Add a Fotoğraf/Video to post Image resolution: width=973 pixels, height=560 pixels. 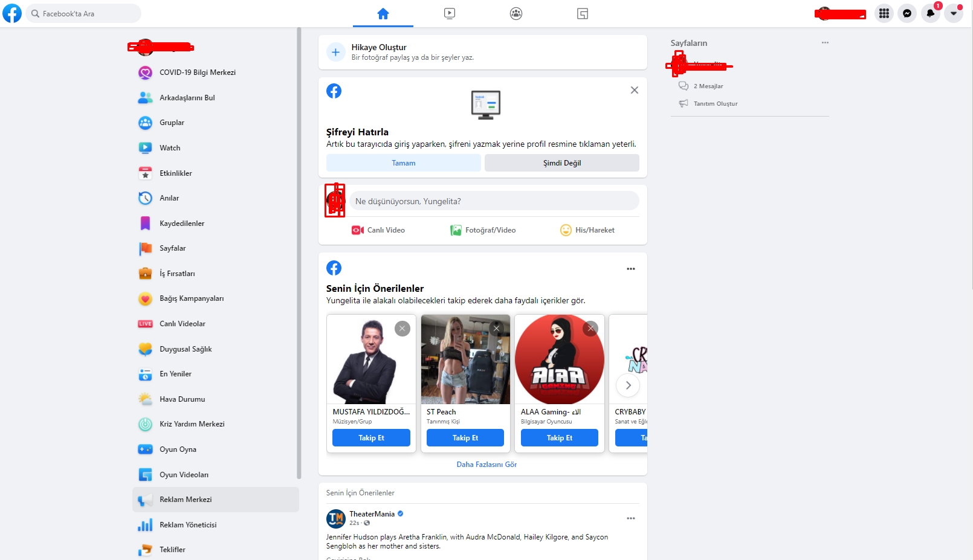point(483,230)
